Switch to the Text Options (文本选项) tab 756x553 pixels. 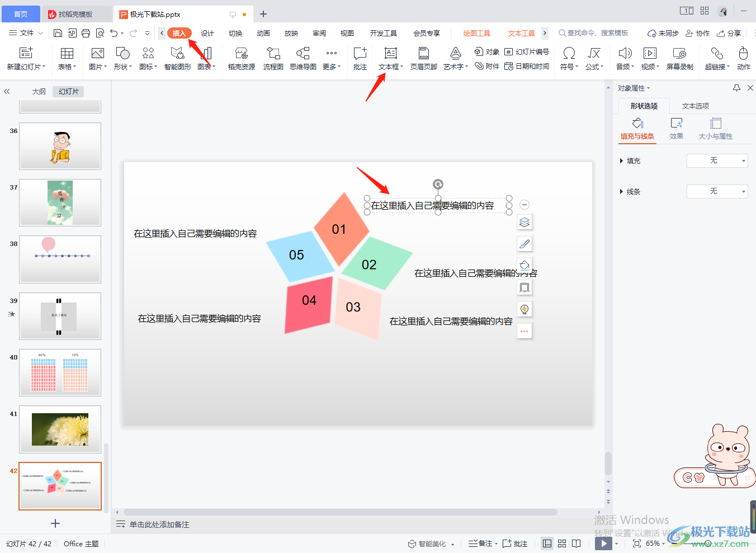[x=696, y=106]
